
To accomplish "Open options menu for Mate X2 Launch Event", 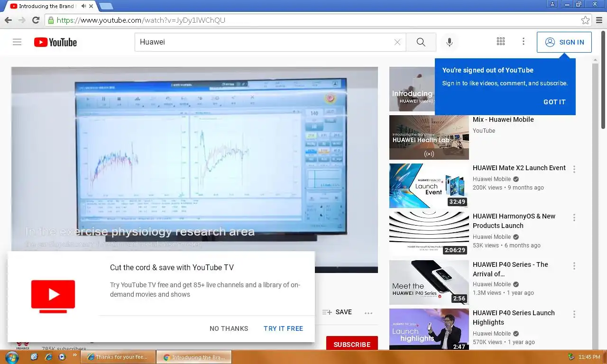I will click(574, 169).
